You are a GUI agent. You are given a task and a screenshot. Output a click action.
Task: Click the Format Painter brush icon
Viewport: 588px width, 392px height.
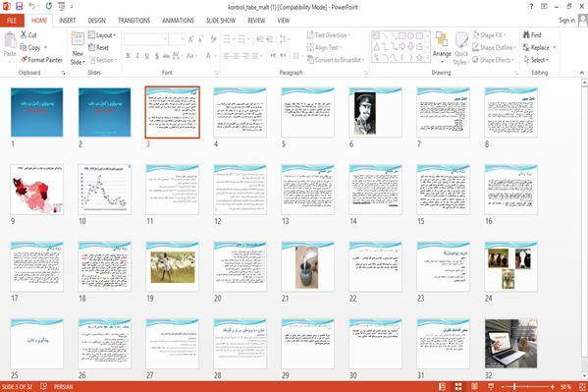pyautogui.click(x=24, y=60)
